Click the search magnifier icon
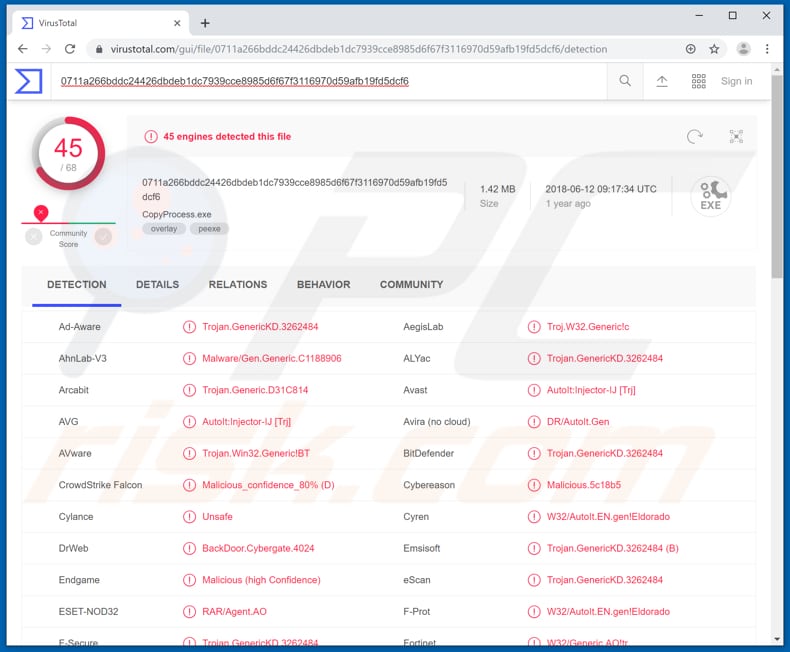790x652 pixels. [625, 81]
